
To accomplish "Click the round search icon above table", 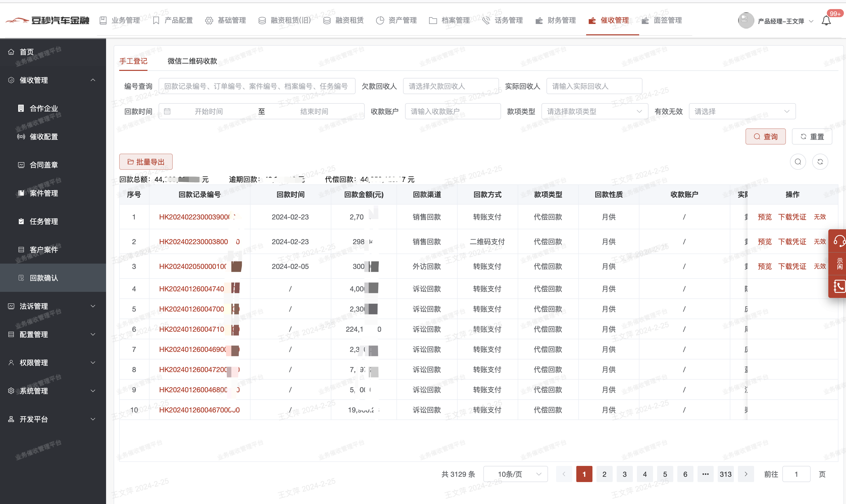I will [798, 162].
